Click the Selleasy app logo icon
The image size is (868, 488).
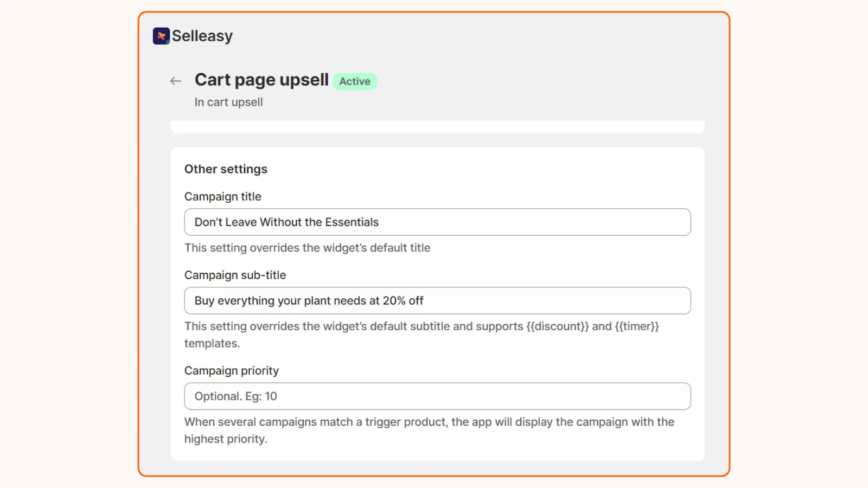(x=161, y=36)
